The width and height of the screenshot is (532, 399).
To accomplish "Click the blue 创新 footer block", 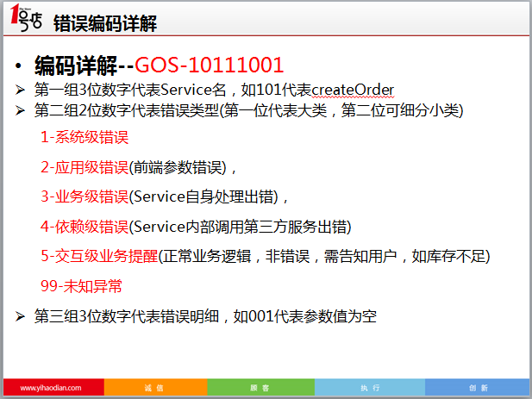I will 477,387.
